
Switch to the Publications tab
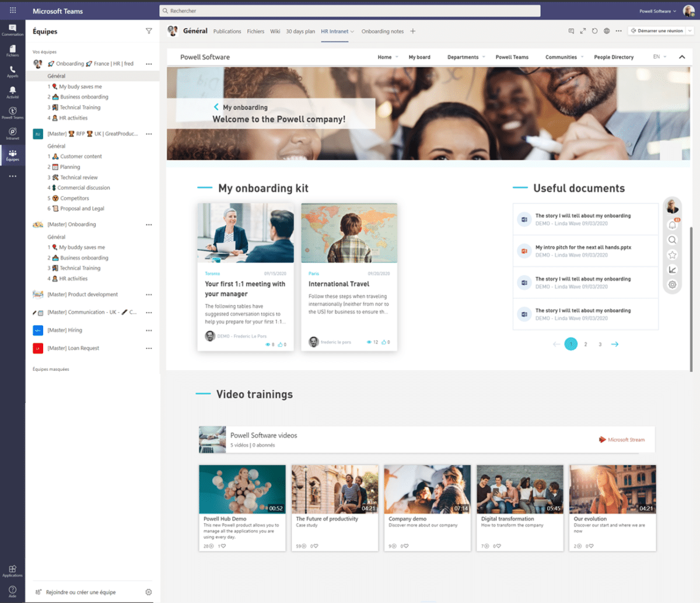coord(227,31)
